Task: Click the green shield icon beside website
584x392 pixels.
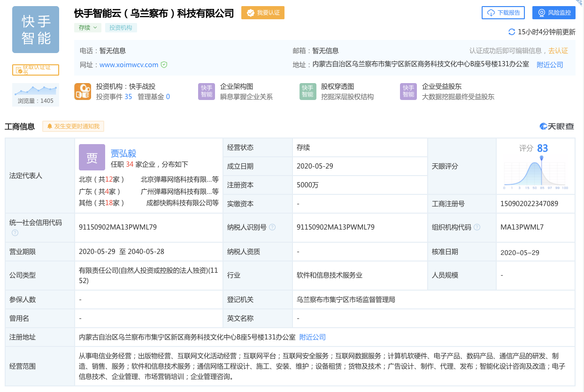Action: point(164,65)
